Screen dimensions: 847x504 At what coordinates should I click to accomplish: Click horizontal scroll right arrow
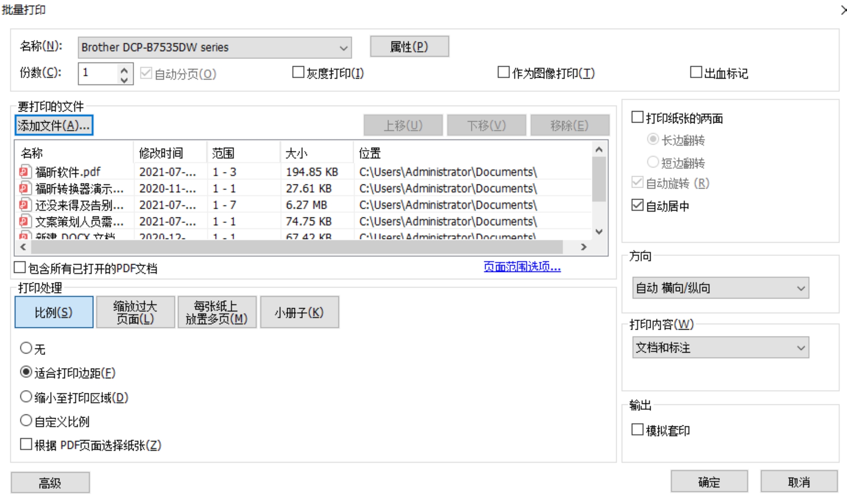click(584, 247)
